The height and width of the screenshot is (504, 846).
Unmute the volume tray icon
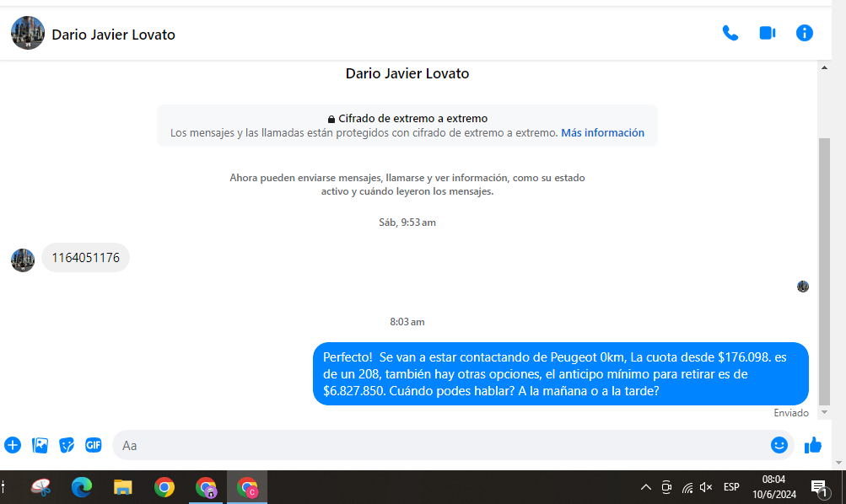pos(706,487)
